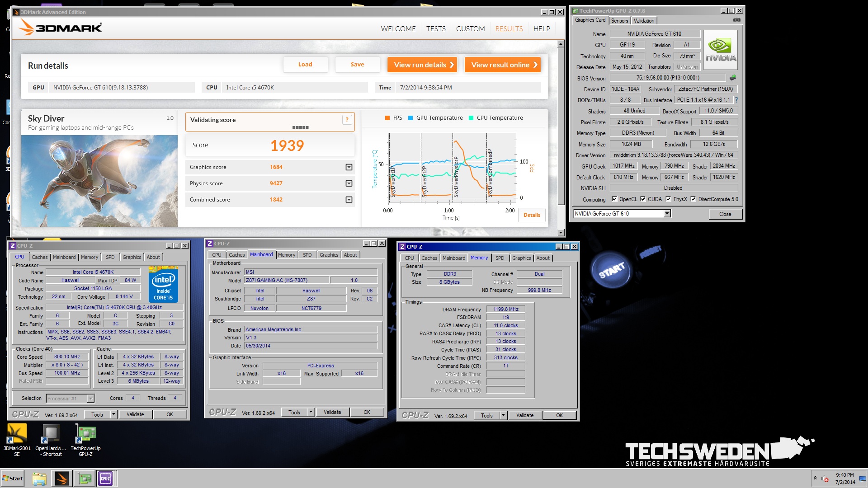868x488 pixels.
Task: Click the Save button in Run details
Action: [357, 65]
